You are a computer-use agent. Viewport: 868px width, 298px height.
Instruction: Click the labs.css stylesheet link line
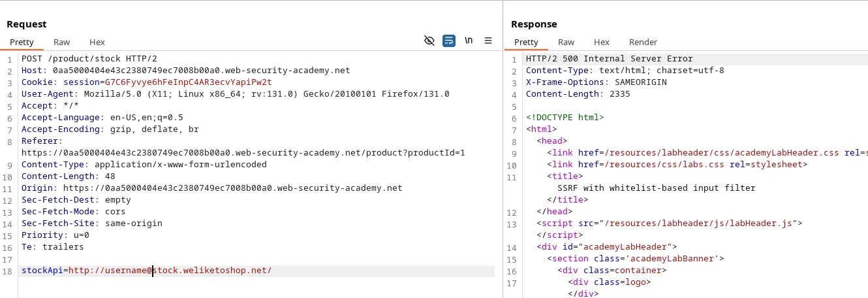click(677, 165)
